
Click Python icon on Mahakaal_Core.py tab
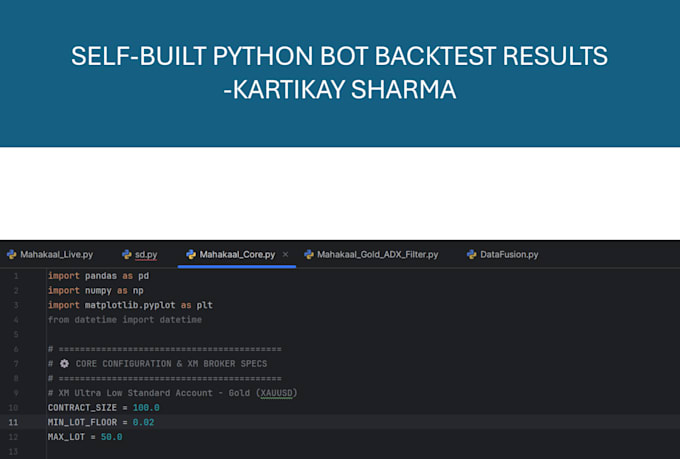[191, 255]
